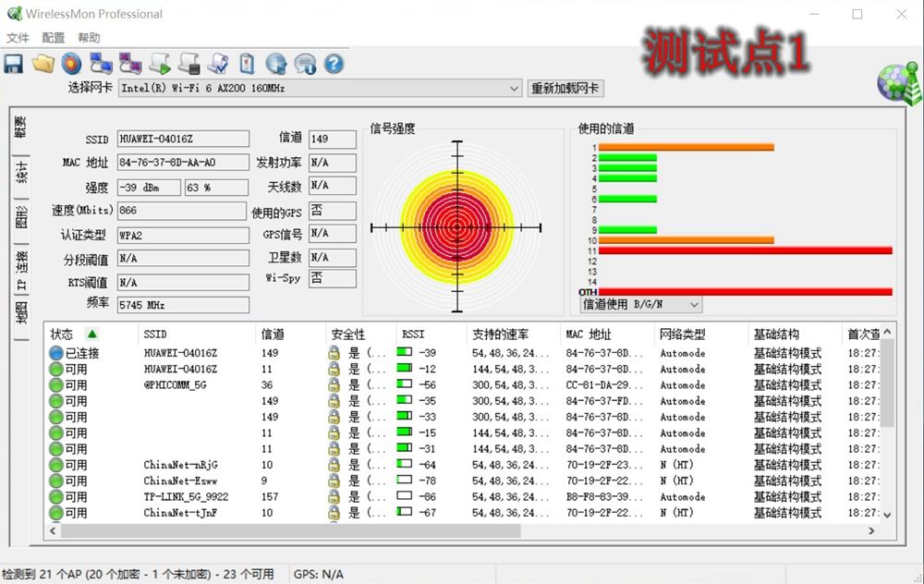Click the signal bar icon beside RSSI -86
Image resolution: width=924 pixels, height=584 pixels.
pyautogui.click(x=405, y=495)
